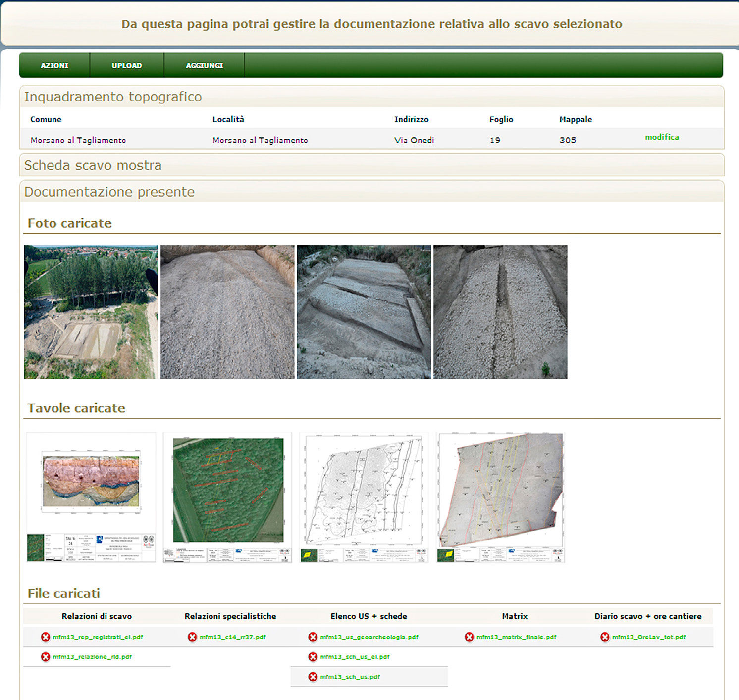Open green aerial map table with red trenches

227,498
